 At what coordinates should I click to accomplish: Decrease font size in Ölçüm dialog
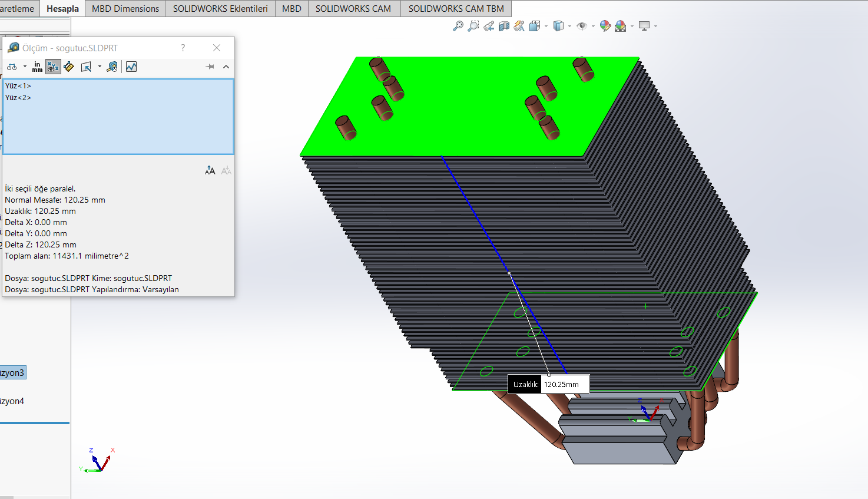[226, 170]
